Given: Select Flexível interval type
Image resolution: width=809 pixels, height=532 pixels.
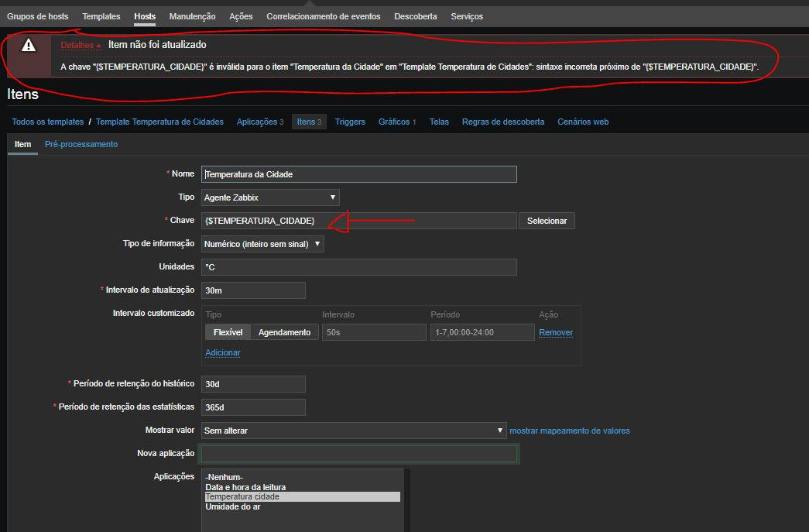Looking at the screenshot, I should click(228, 332).
